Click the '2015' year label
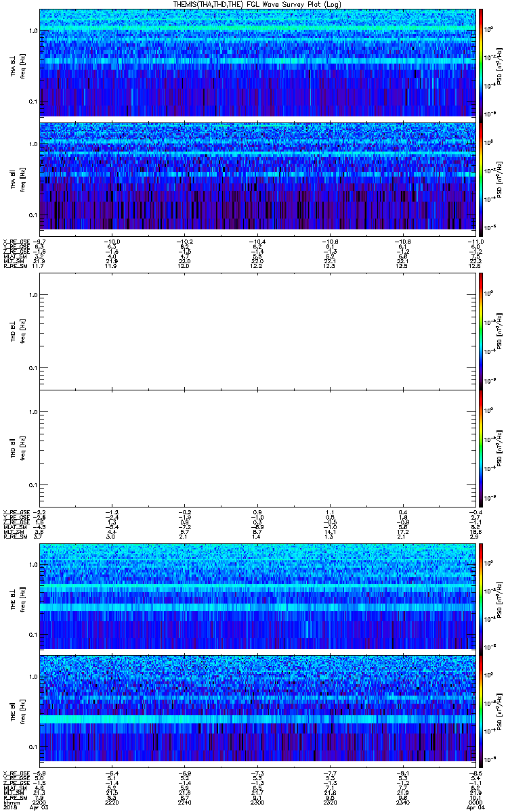This screenshot has width=508, height=812. click(9, 807)
